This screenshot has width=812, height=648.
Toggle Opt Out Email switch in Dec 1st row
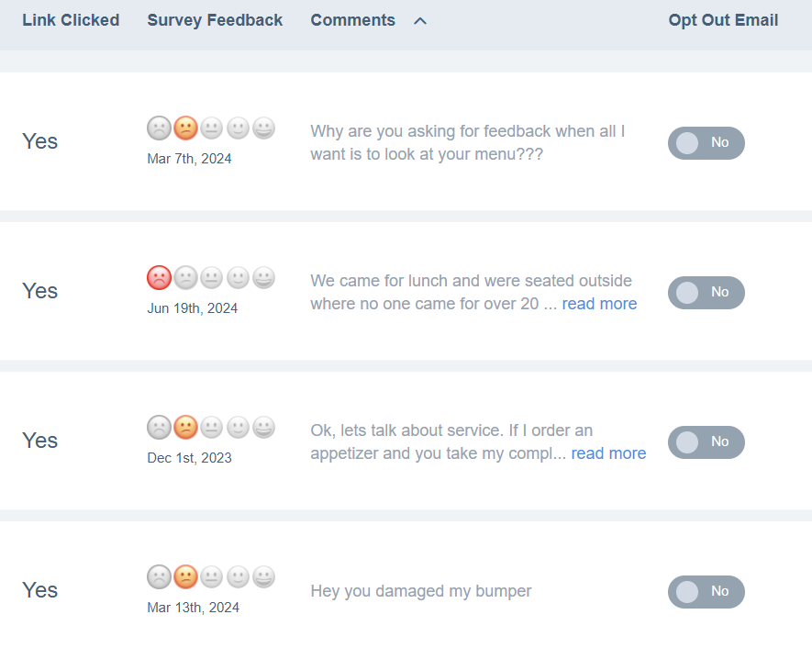(706, 442)
